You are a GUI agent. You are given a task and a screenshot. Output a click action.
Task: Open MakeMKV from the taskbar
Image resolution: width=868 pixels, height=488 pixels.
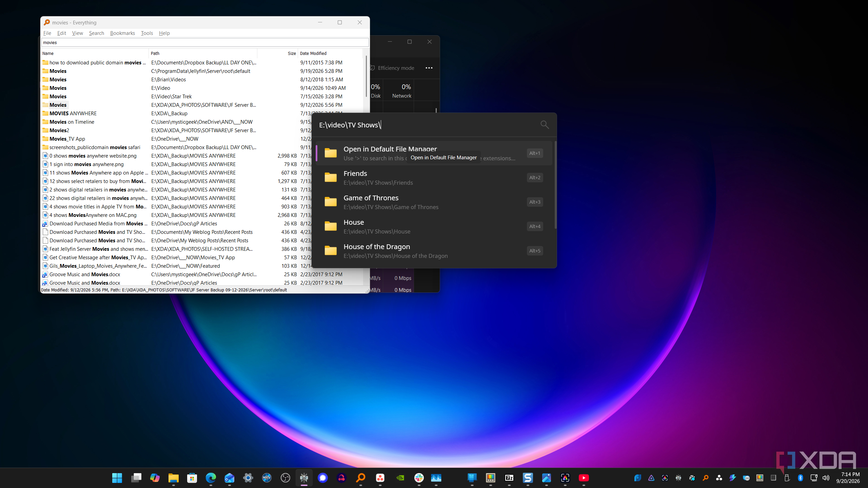click(267, 478)
